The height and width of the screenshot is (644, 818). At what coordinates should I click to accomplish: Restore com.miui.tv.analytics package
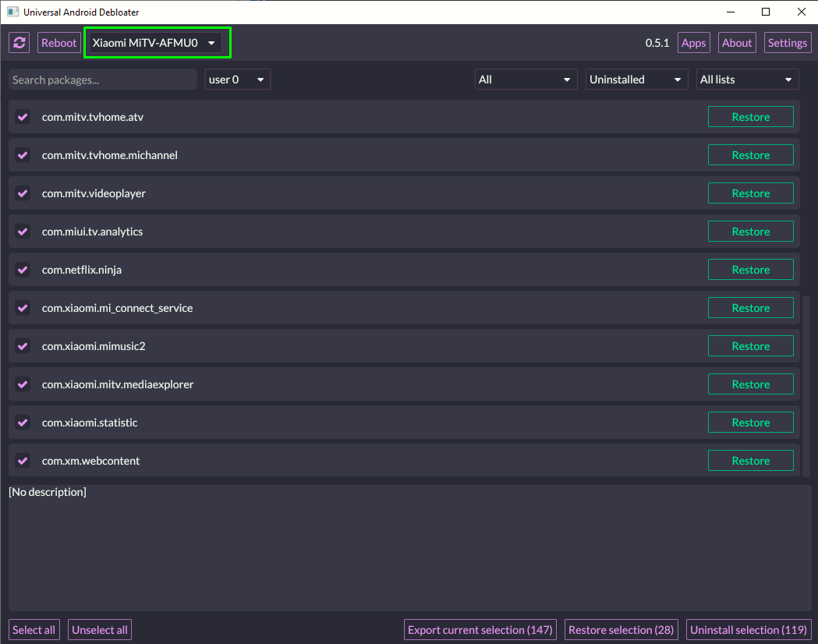click(751, 231)
